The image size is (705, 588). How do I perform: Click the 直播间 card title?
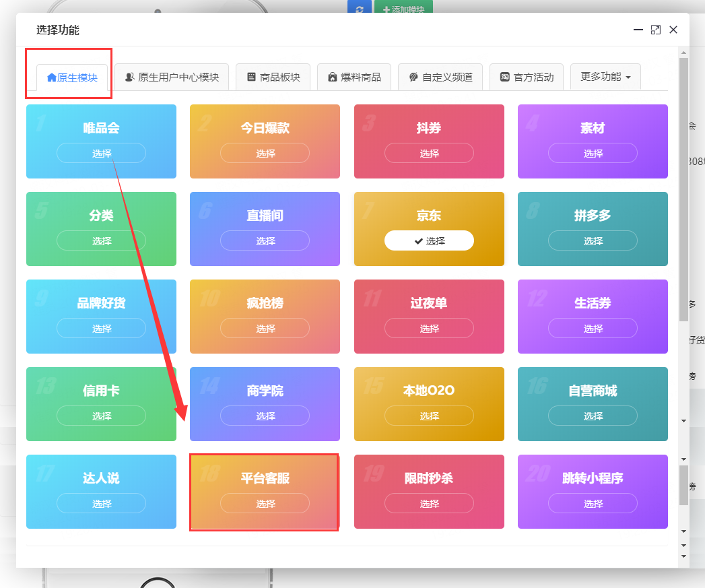(265, 216)
